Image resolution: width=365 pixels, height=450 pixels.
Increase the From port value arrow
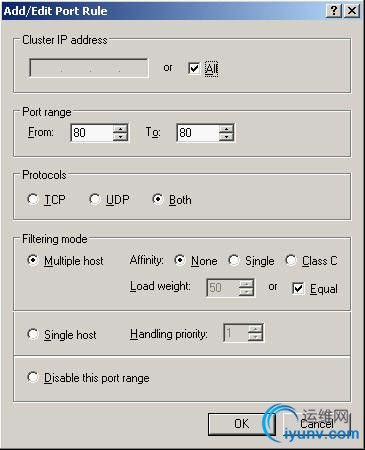[x=120, y=129]
